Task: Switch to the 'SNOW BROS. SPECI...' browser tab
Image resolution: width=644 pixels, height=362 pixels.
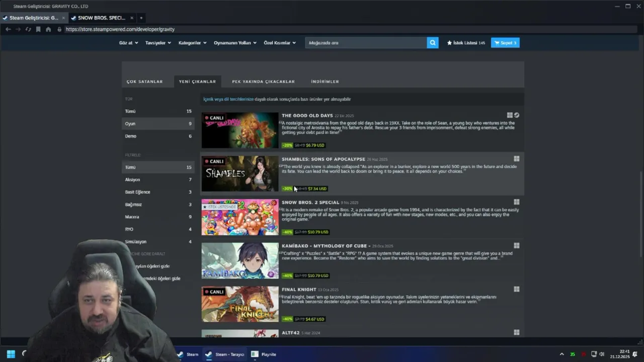Action: (x=102, y=18)
